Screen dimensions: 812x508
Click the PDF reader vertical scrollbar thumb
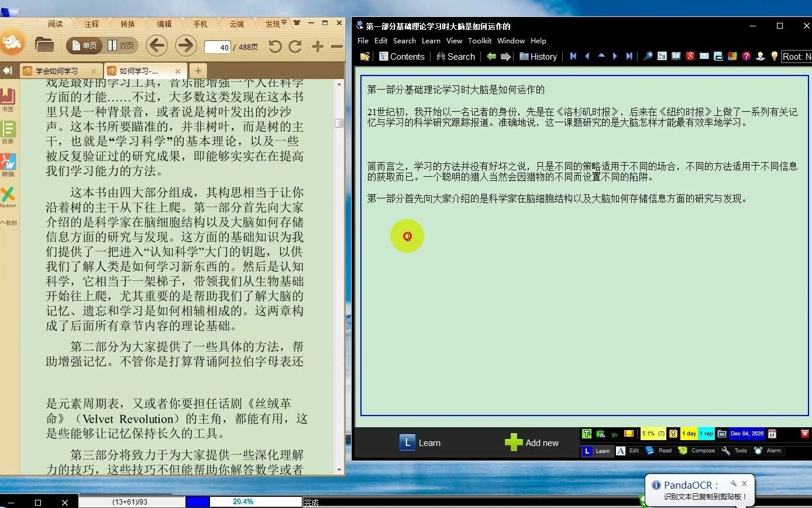pyautogui.click(x=339, y=123)
